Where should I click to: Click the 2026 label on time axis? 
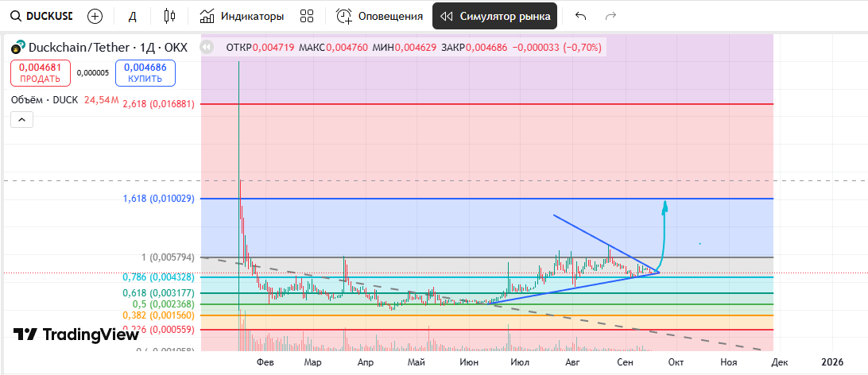[832, 362]
